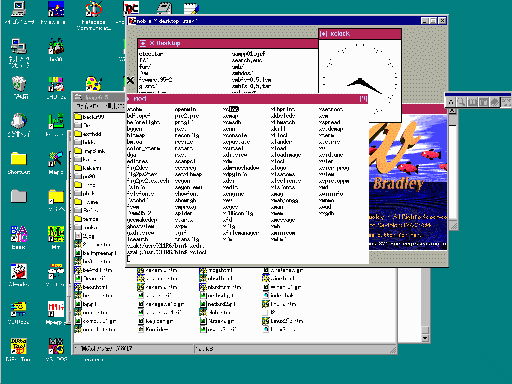Open the Recycle Bin desktop icon
Screen dimensions: 512x384
[x=19, y=84]
